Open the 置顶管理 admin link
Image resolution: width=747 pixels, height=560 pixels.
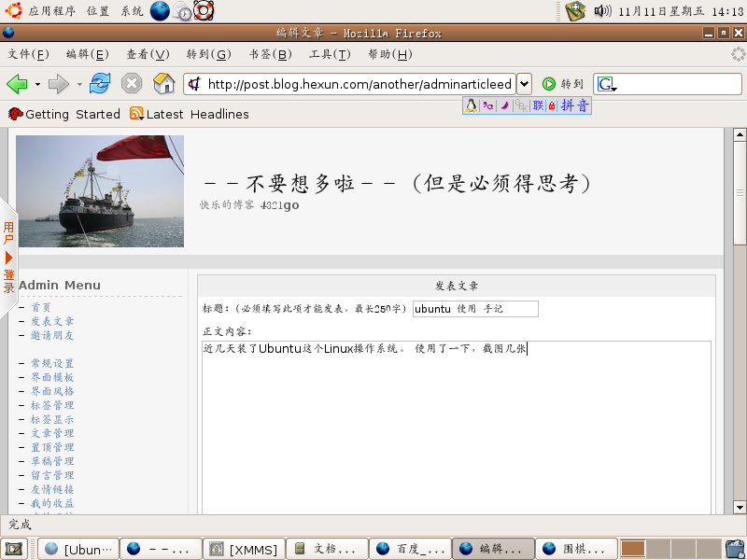[x=52, y=447]
